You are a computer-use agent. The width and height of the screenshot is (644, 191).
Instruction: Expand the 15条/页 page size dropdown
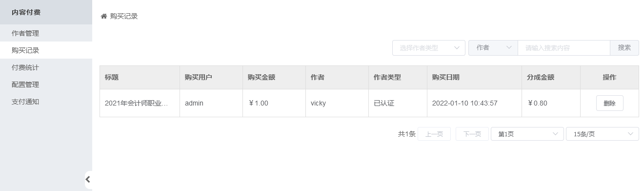tap(603, 134)
